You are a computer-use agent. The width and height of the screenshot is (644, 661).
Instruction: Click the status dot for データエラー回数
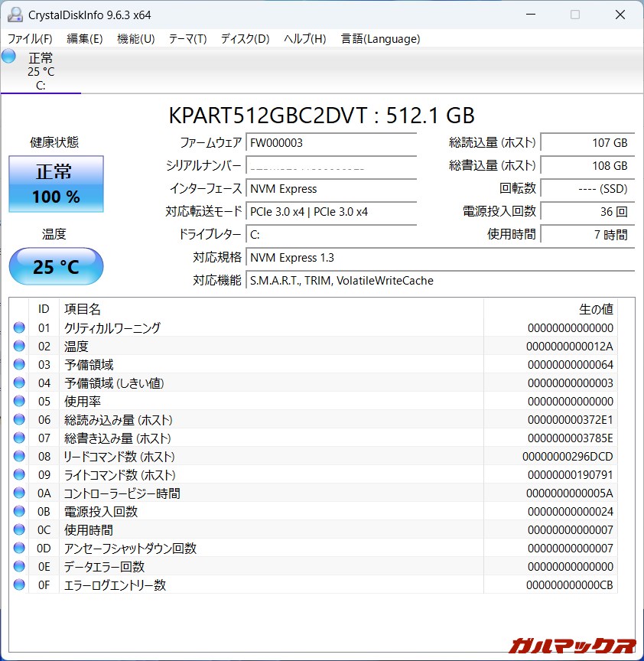pyautogui.click(x=18, y=566)
